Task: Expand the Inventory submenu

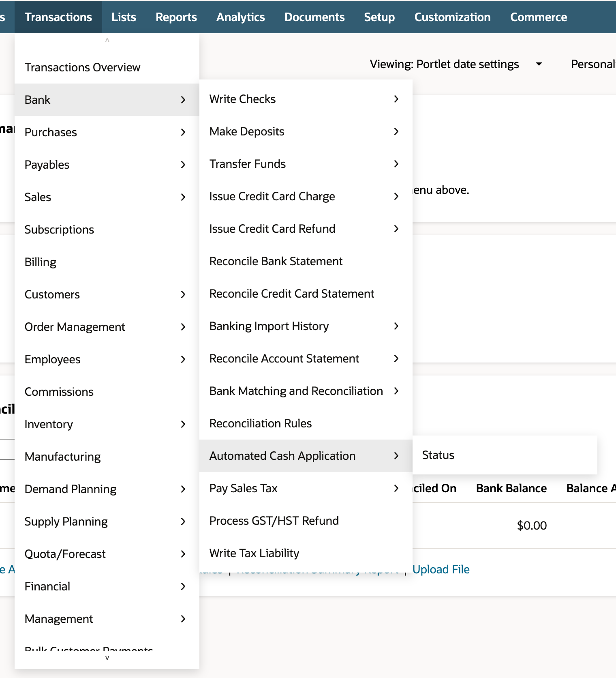Action: [x=107, y=424]
